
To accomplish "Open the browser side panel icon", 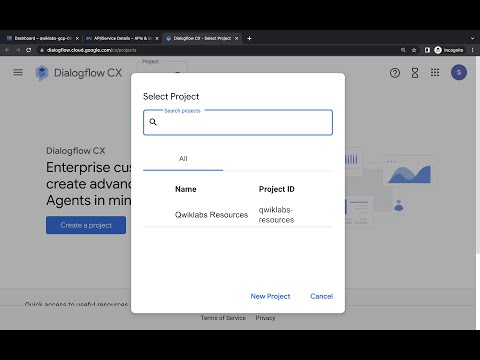I will pos(427,50).
